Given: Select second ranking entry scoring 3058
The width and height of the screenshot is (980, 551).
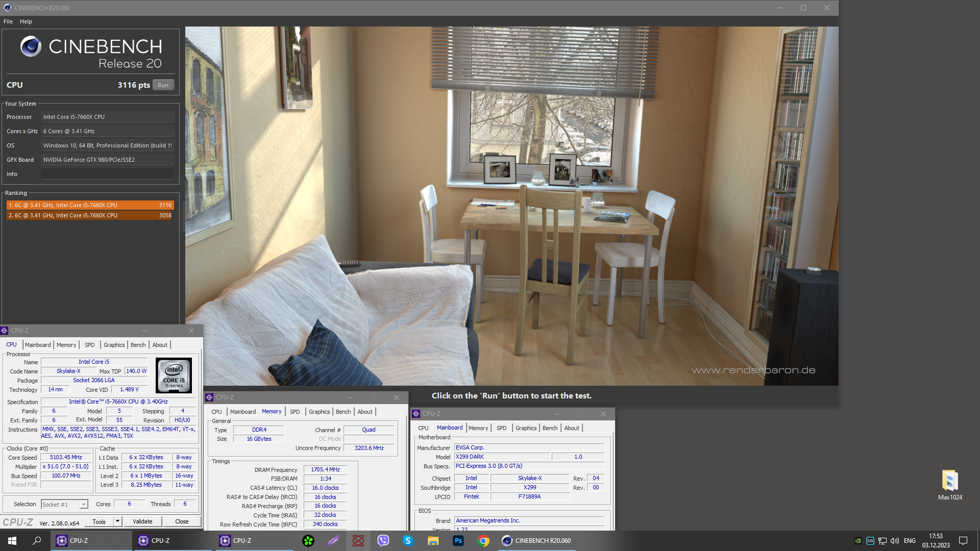Looking at the screenshot, I should coord(90,215).
